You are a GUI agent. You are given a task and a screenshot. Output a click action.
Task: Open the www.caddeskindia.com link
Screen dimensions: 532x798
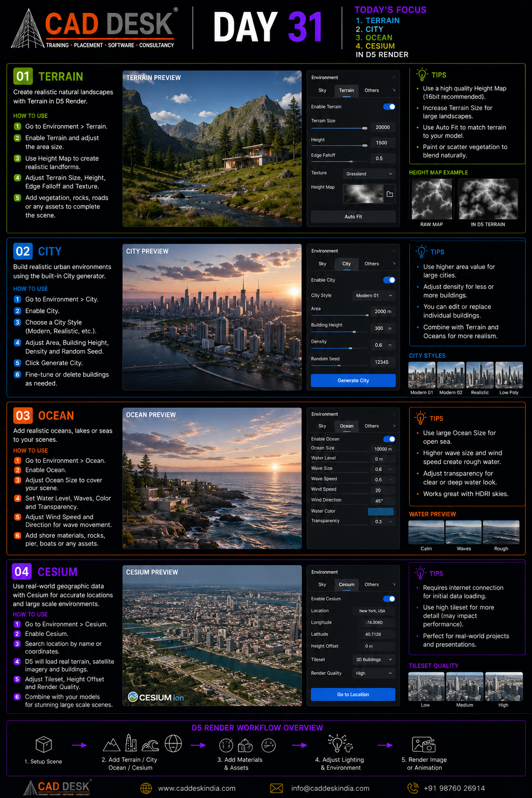(x=197, y=788)
